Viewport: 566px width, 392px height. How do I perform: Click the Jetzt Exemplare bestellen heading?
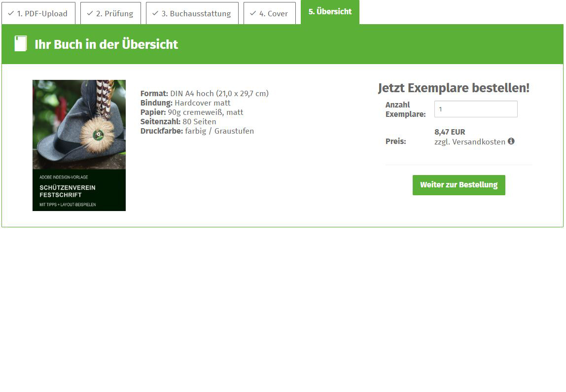[x=454, y=88]
